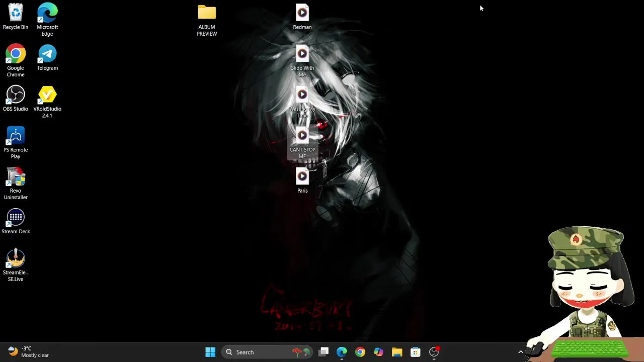Open the Windows Start menu
The width and height of the screenshot is (644, 362).
210,352
